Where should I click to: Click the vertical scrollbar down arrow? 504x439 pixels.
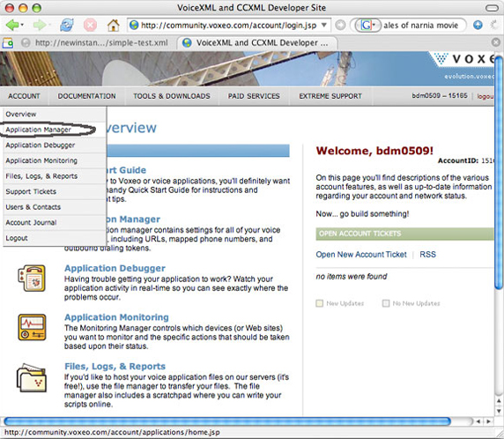tap(499, 411)
